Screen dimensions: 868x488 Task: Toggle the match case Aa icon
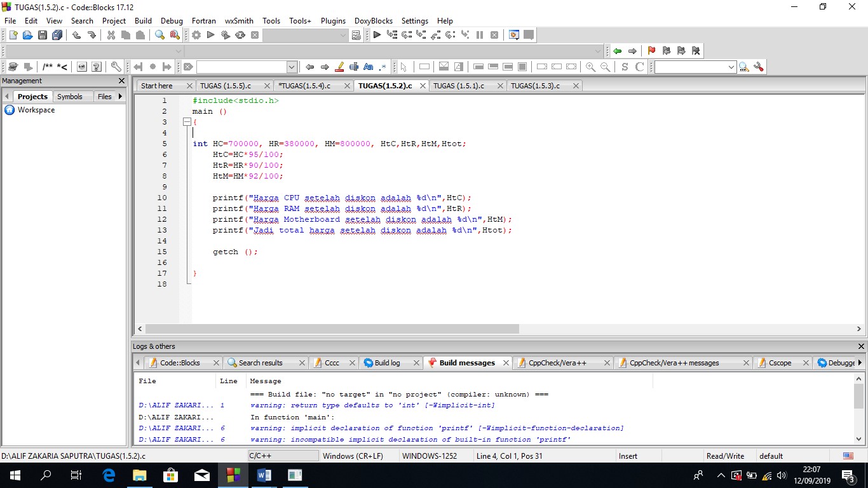pos(369,67)
